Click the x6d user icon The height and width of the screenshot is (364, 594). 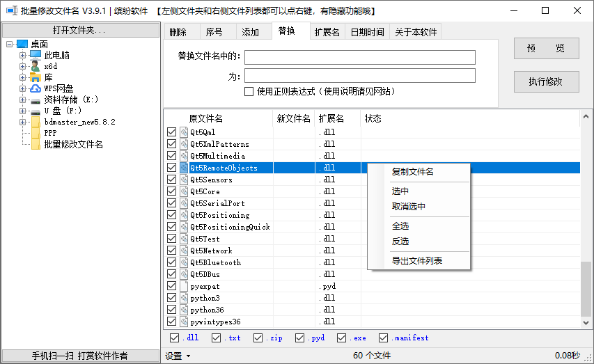point(36,66)
